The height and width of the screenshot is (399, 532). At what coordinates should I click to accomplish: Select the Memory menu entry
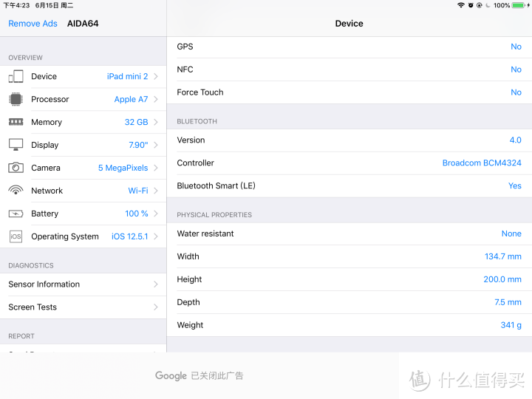(83, 122)
